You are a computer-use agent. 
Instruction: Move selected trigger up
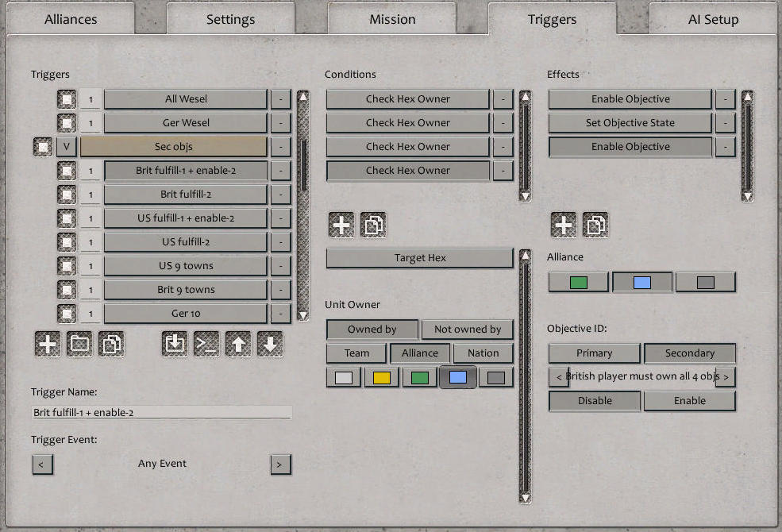(238, 344)
